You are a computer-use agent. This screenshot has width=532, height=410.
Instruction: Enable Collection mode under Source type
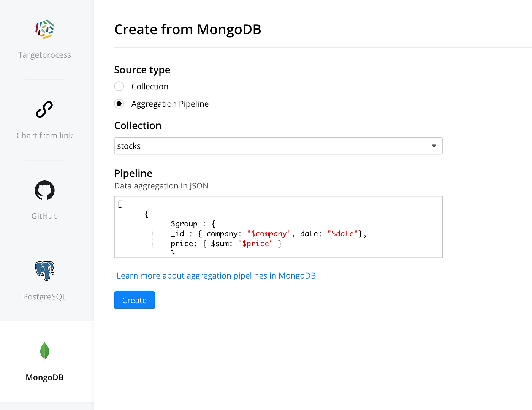point(119,86)
